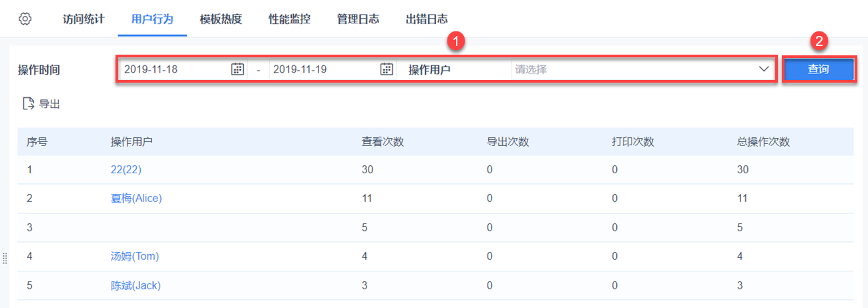This screenshot has height=308, width=868.
Task: Open the 汤姆(Tom) user link
Action: point(135,256)
